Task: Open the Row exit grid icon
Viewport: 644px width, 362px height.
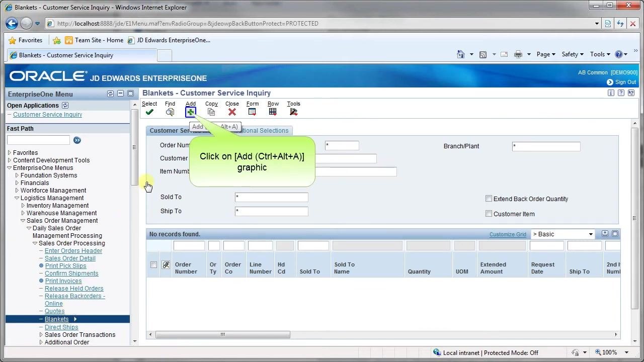Action: coord(273,112)
